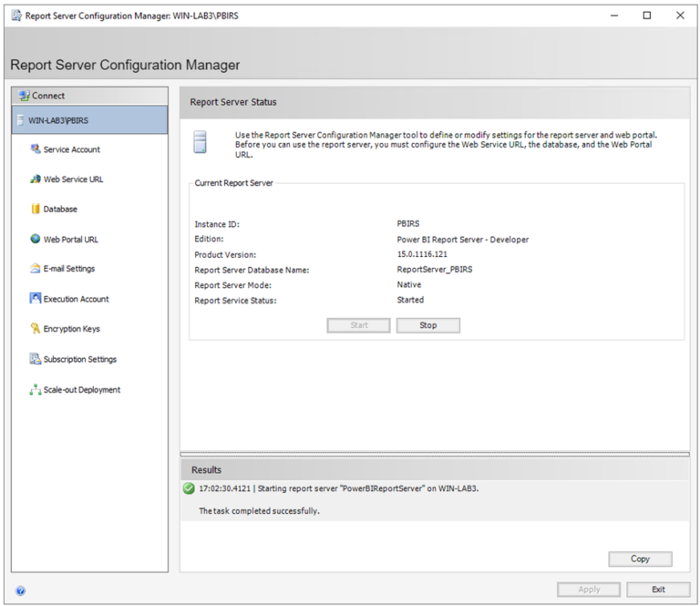The width and height of the screenshot is (700, 606).
Task: Go to Scale-out Deployment page label
Action: click(82, 390)
